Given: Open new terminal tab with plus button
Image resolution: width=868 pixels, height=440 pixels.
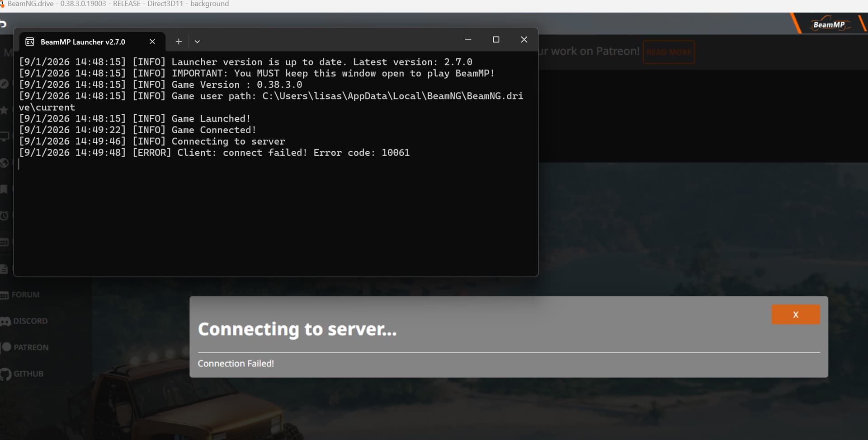Looking at the screenshot, I should tap(179, 42).
